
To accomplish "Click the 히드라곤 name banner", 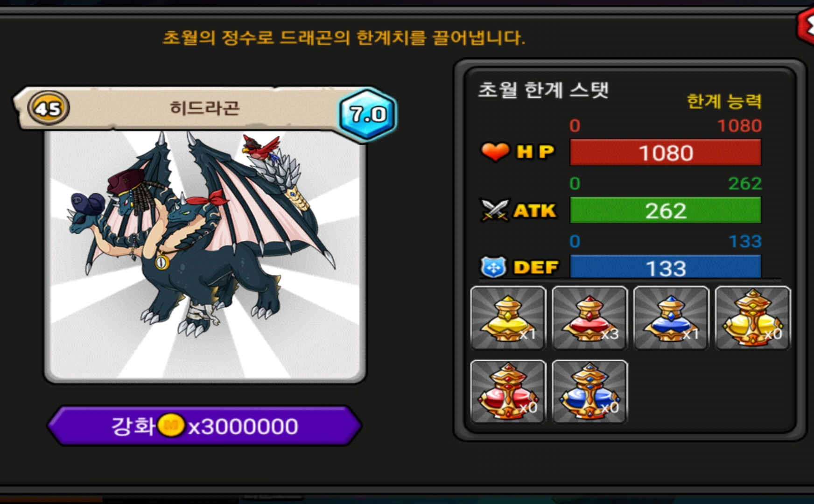I will click(205, 108).
